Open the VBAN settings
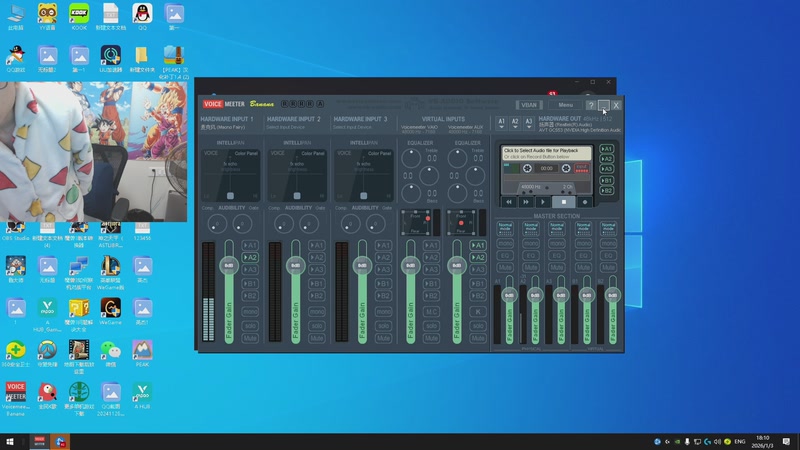Viewport: 800px width, 450px height. click(529, 105)
